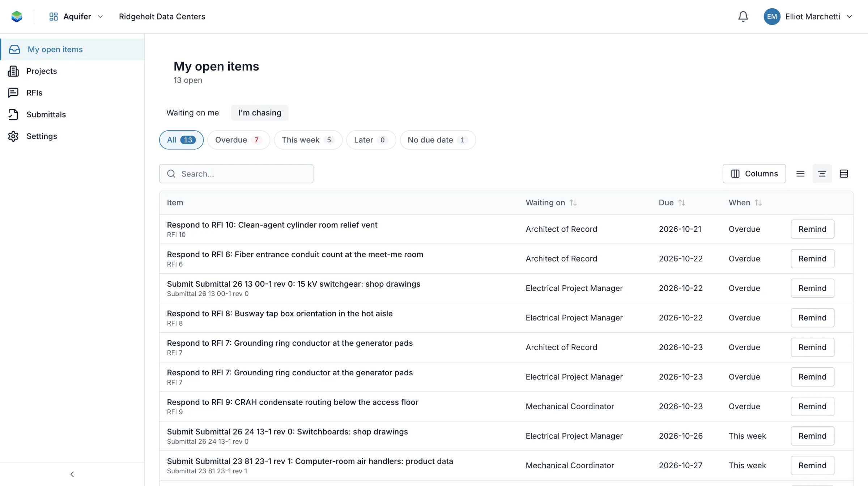868x486 pixels.
Task: Open the Aquifer workspace switcher
Action: tap(76, 17)
